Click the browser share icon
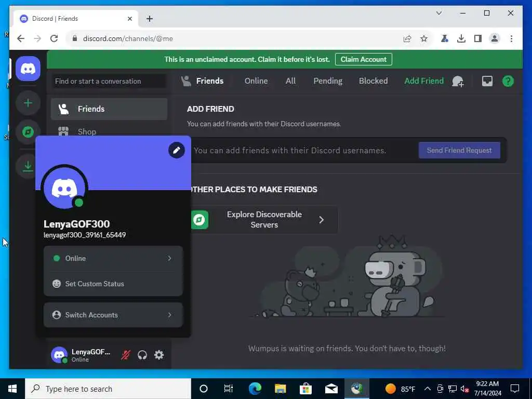The width and height of the screenshot is (532, 399). pyautogui.click(x=407, y=38)
